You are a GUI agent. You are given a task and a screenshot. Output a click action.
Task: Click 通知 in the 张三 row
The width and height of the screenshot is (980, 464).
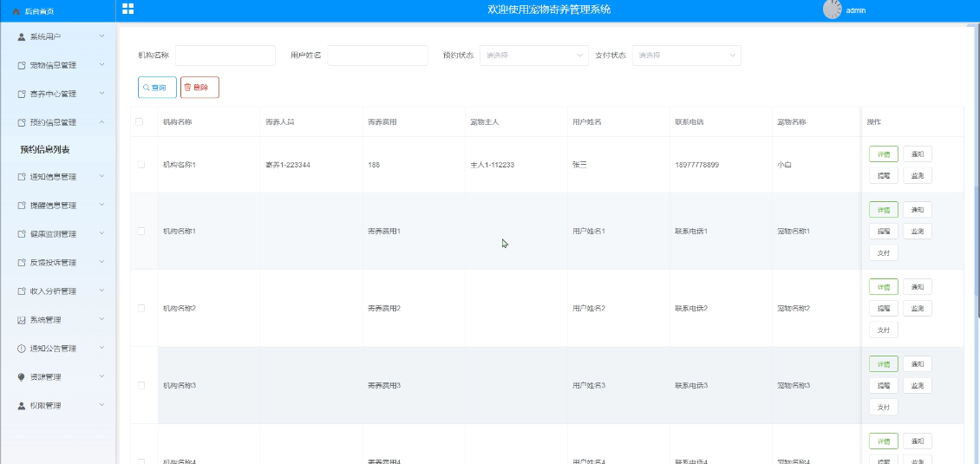click(917, 154)
